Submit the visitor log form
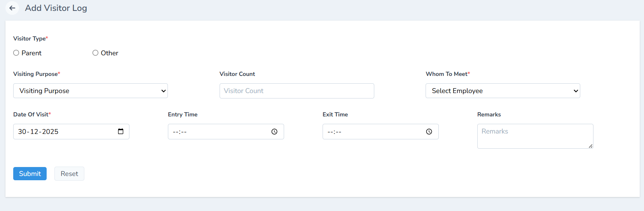 coord(30,174)
